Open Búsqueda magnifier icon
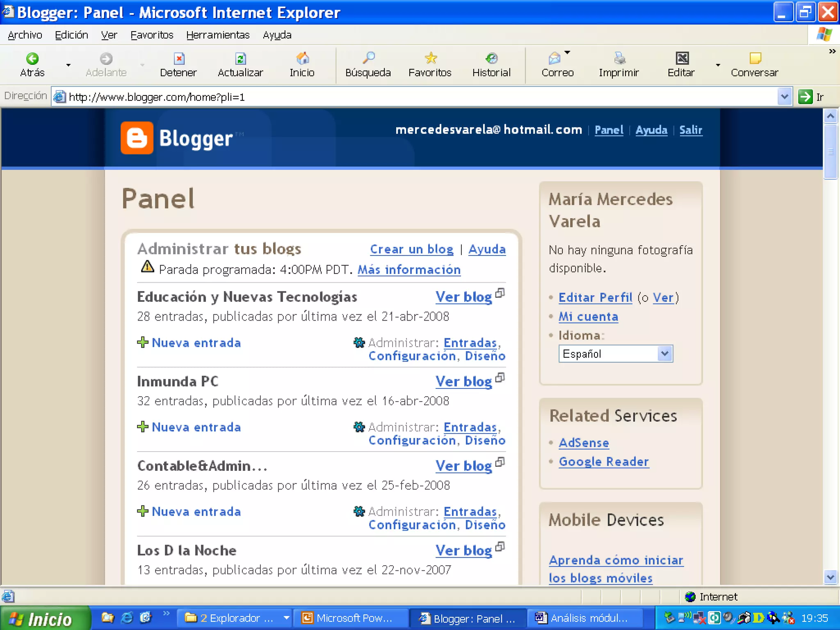Screen dimensions: 840x630 pyautogui.click(x=368, y=58)
